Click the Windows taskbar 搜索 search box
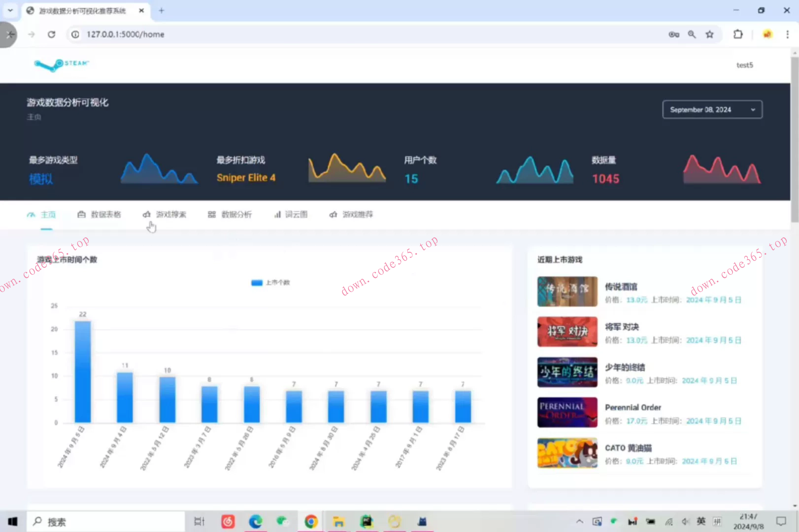Screen dimensions: 799x532 click(x=106, y=521)
